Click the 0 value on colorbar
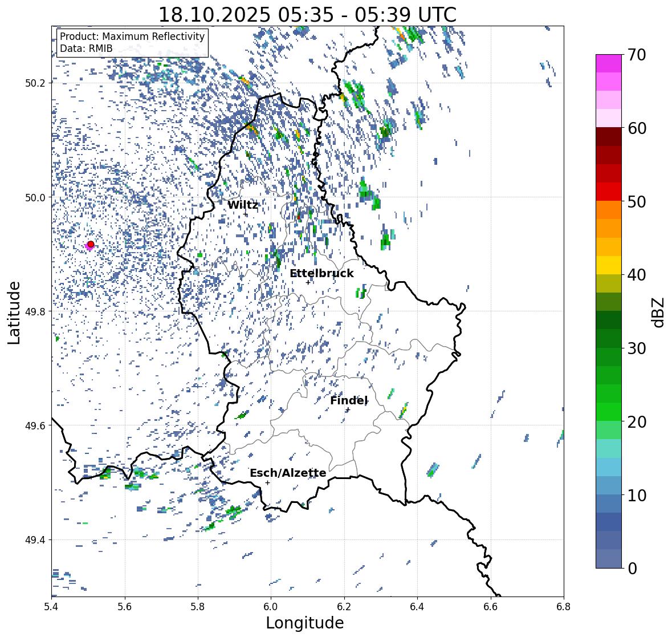The width and height of the screenshot is (672, 637). click(x=633, y=569)
